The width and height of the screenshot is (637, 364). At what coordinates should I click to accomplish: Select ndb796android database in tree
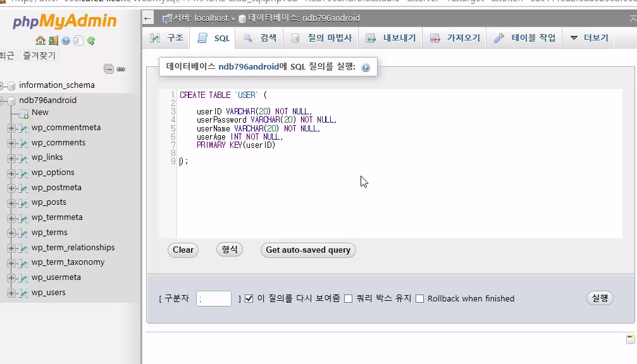click(x=48, y=100)
